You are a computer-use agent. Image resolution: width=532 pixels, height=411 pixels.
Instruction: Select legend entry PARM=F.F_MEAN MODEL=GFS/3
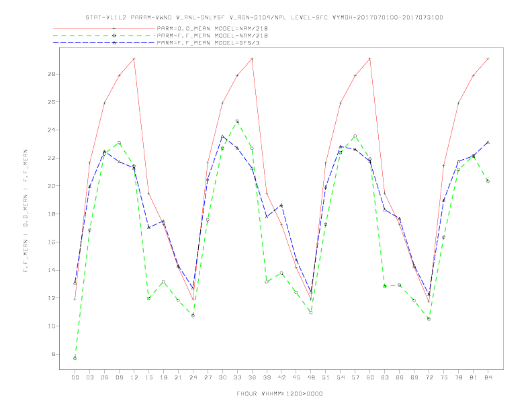208,43
